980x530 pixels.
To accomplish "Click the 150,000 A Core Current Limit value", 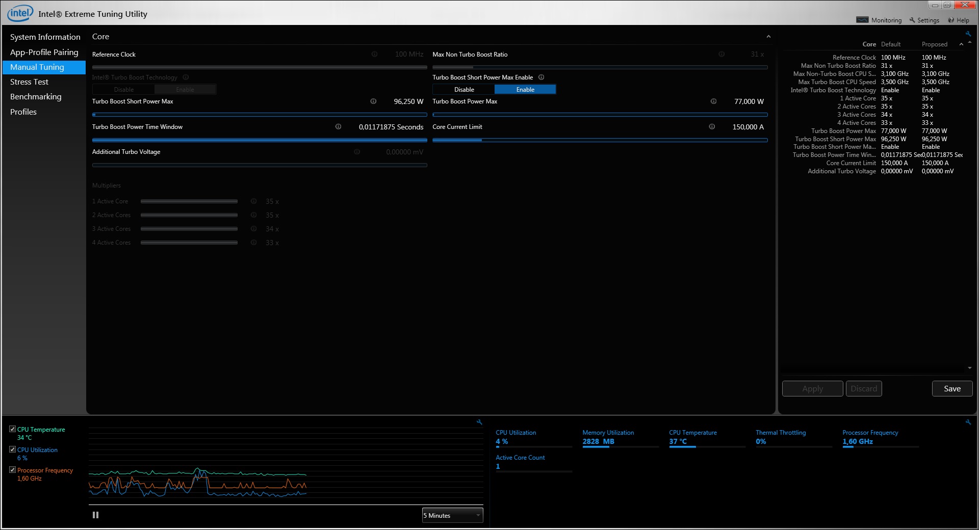I will [748, 127].
